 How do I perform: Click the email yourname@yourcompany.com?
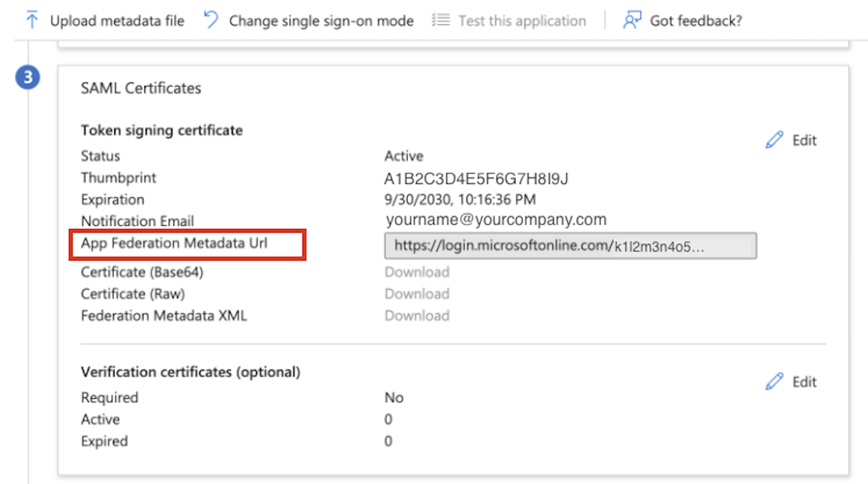tap(496, 220)
